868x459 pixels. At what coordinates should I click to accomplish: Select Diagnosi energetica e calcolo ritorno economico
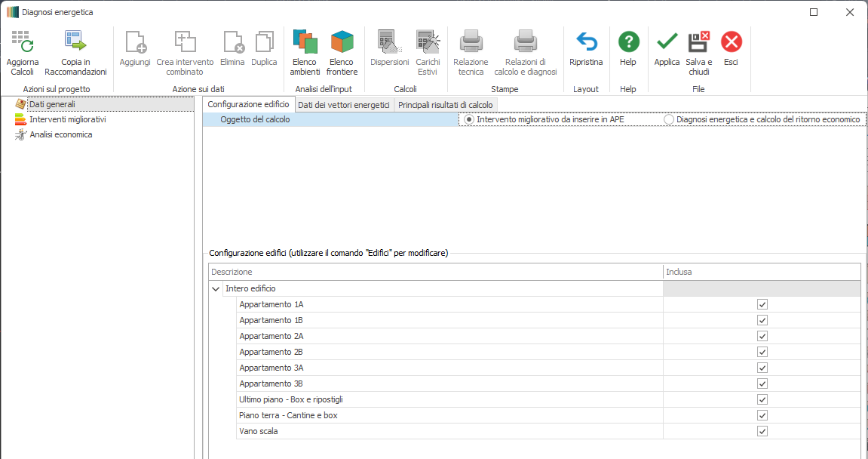point(669,119)
